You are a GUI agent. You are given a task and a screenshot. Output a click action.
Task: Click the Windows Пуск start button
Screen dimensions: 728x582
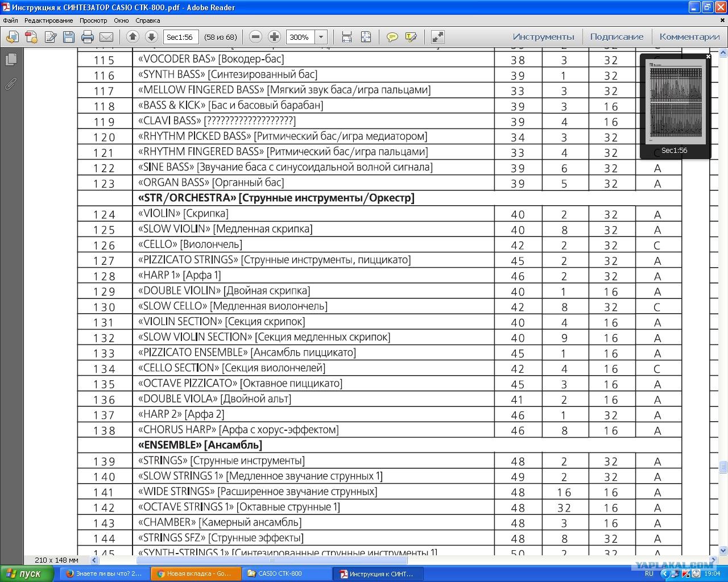coord(27,573)
